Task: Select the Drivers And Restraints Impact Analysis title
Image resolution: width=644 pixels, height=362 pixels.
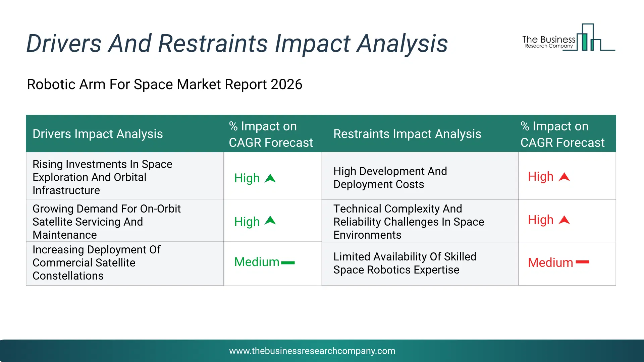Action: pyautogui.click(x=237, y=44)
